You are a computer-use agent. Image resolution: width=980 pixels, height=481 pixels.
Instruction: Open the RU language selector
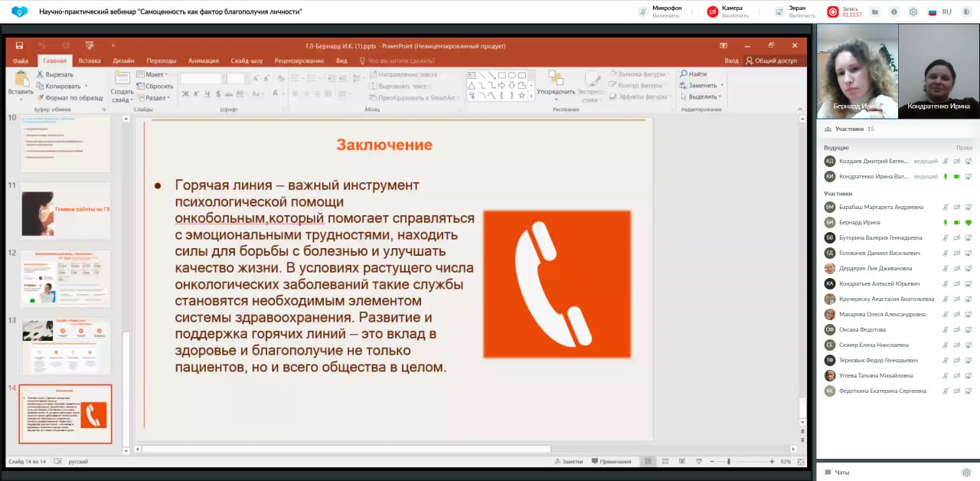tap(939, 12)
